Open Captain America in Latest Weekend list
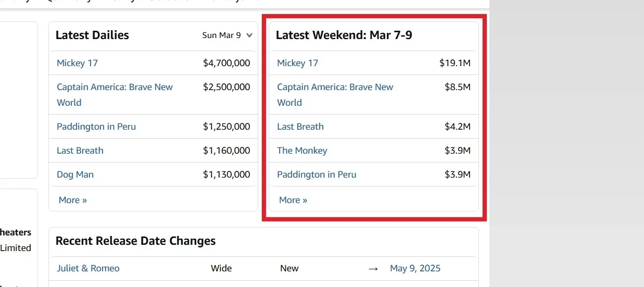644x287 pixels. (x=335, y=87)
